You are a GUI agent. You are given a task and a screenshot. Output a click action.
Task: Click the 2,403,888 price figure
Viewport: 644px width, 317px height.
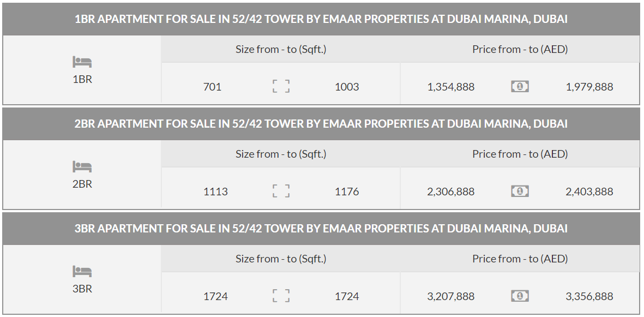pos(589,192)
